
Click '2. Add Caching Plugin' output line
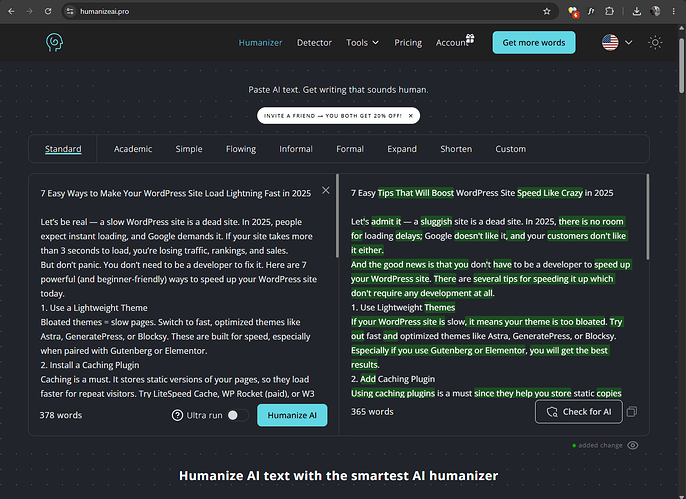pyautogui.click(x=393, y=379)
